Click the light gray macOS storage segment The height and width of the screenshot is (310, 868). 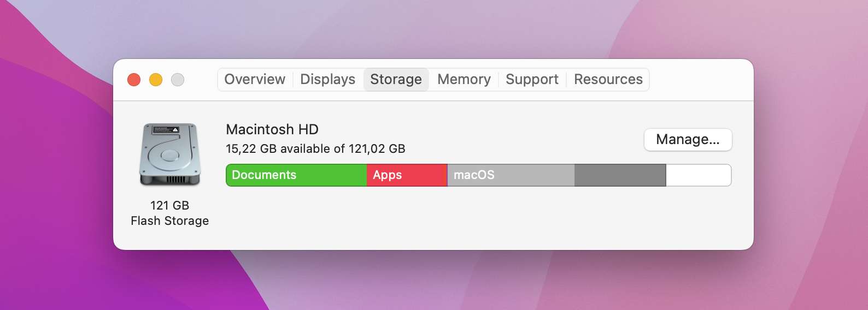(511, 175)
